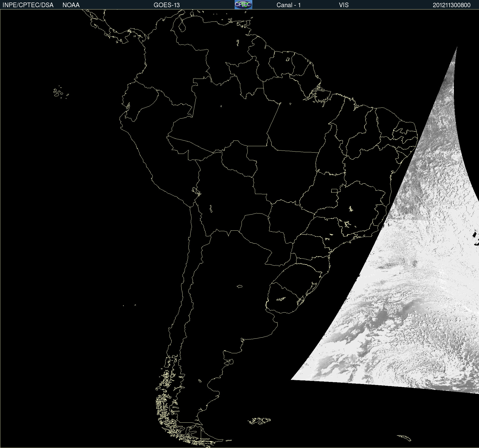Click the CPTEC logo in header
This screenshot has height=448, width=479.
[x=243, y=5]
